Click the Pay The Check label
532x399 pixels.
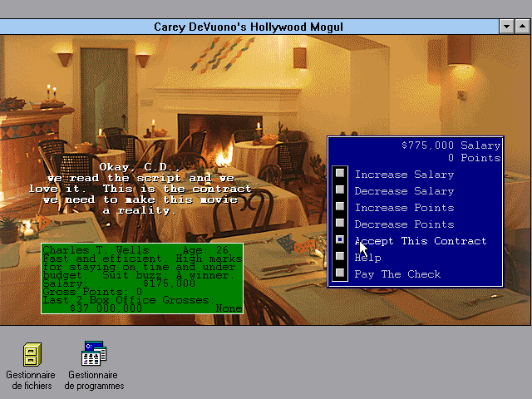pos(397,274)
